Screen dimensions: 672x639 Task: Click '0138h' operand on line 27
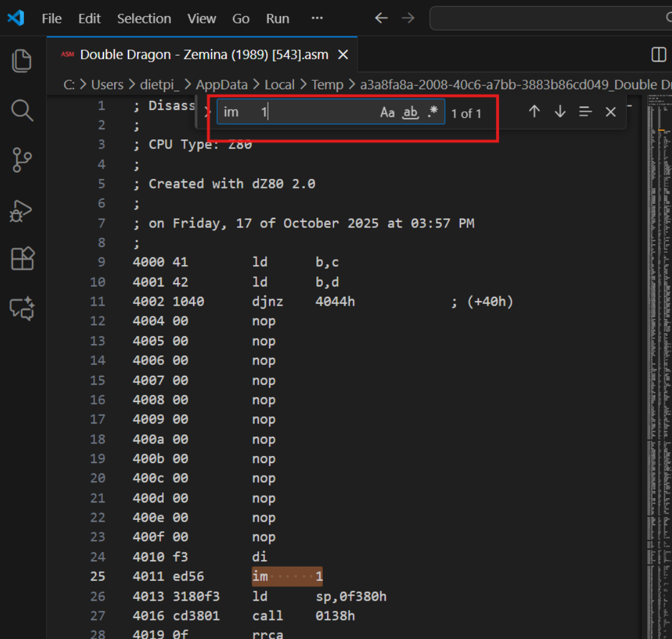point(335,616)
